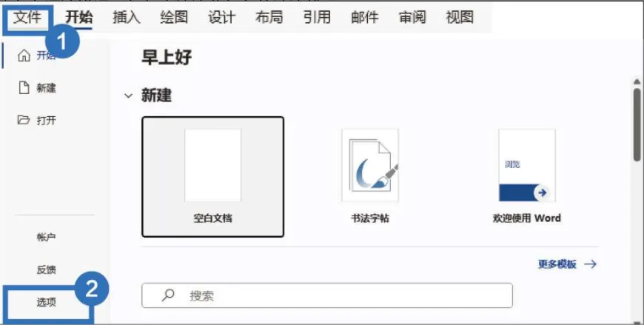Click the arrow next to 更多模板

coord(591,264)
